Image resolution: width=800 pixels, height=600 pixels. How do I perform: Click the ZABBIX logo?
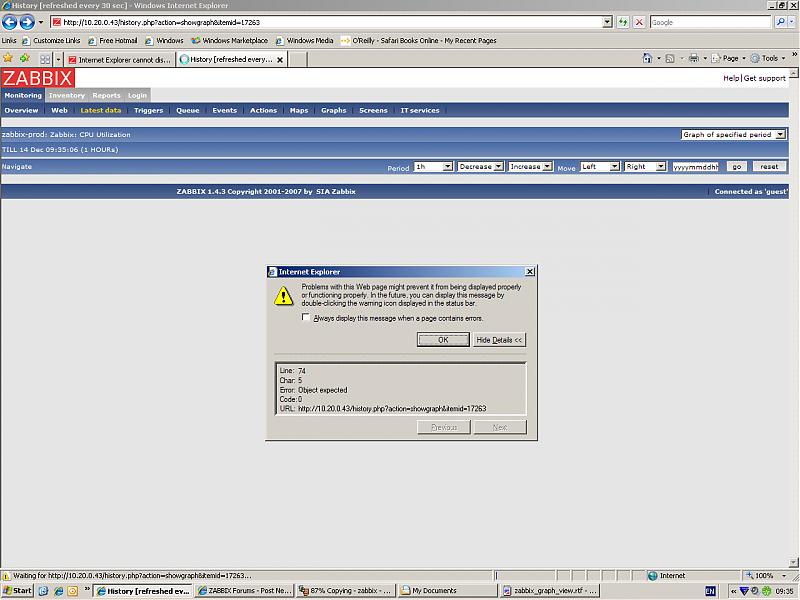point(38,78)
